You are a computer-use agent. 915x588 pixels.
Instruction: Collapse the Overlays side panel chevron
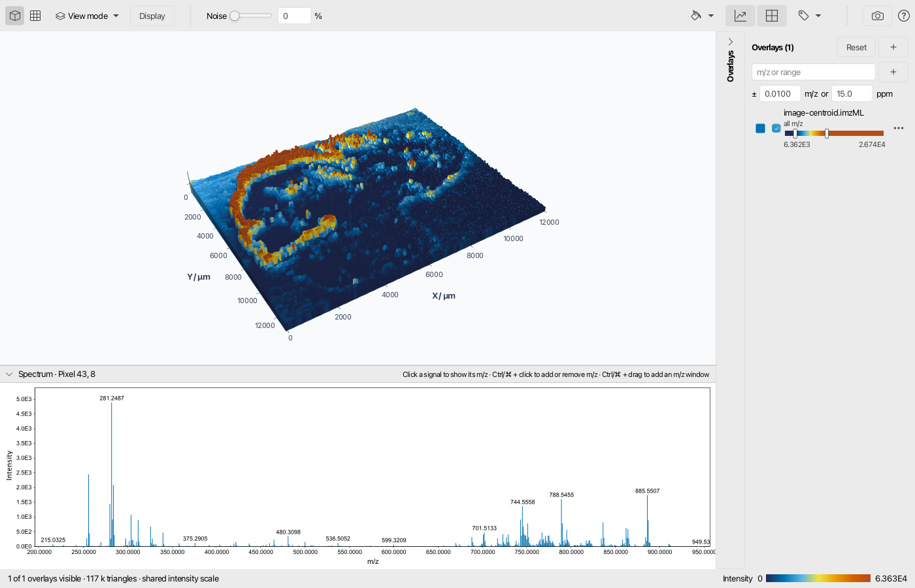pyautogui.click(x=731, y=42)
